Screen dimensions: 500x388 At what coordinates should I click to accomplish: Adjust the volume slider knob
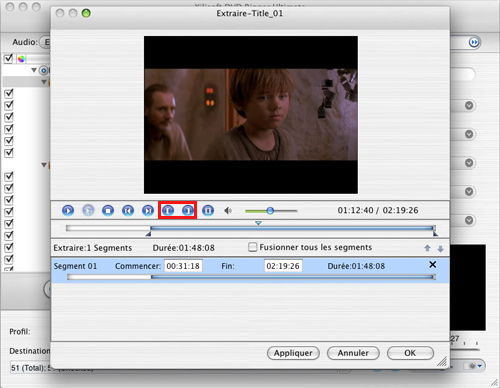pyautogui.click(x=270, y=211)
